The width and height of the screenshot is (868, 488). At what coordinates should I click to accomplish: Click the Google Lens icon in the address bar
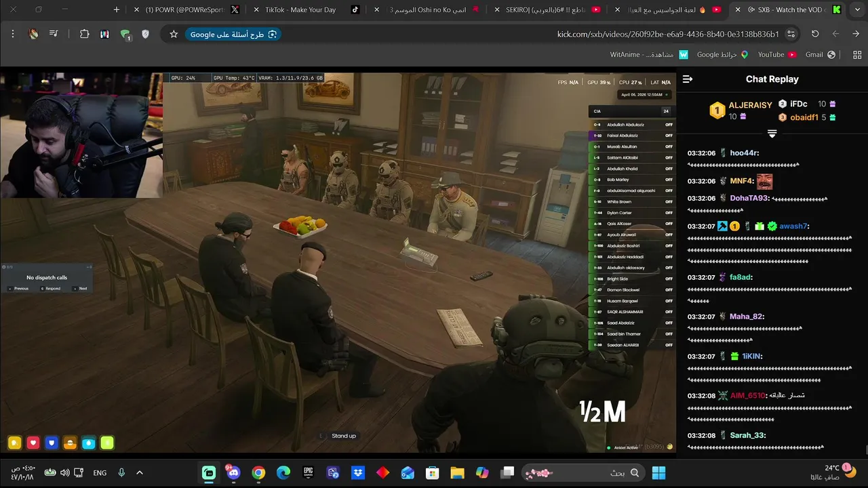tap(273, 34)
